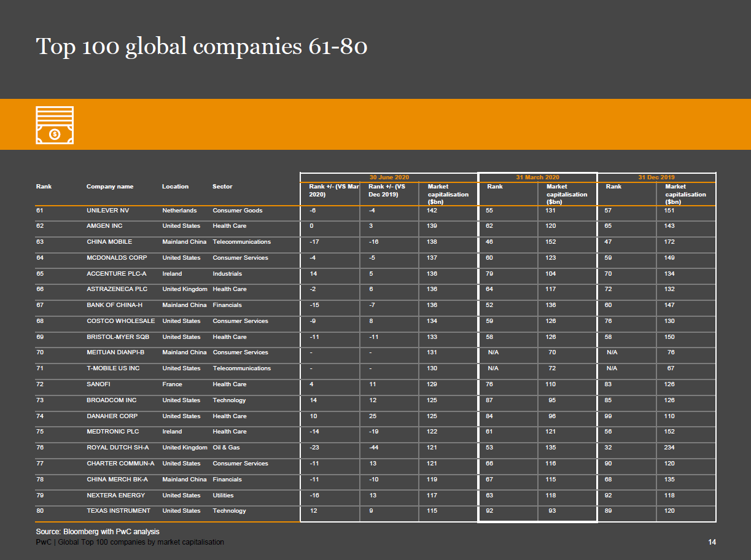Click rank number 80 in Rank column
Image resolution: width=751 pixels, height=560 pixels.
tap(41, 511)
